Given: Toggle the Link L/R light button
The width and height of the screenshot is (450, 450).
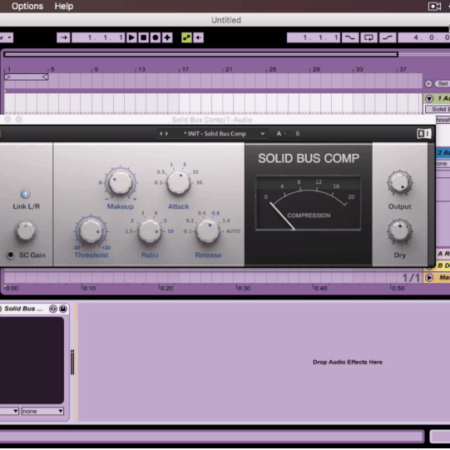Looking at the screenshot, I should tap(25, 193).
